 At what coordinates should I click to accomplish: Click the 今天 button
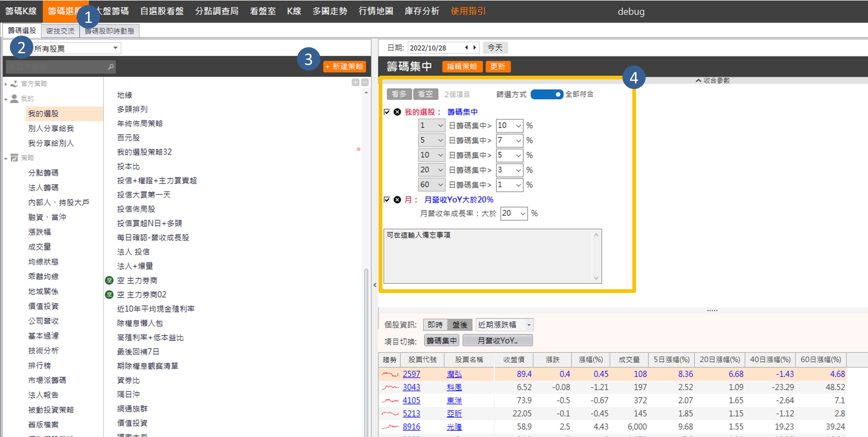[x=495, y=47]
